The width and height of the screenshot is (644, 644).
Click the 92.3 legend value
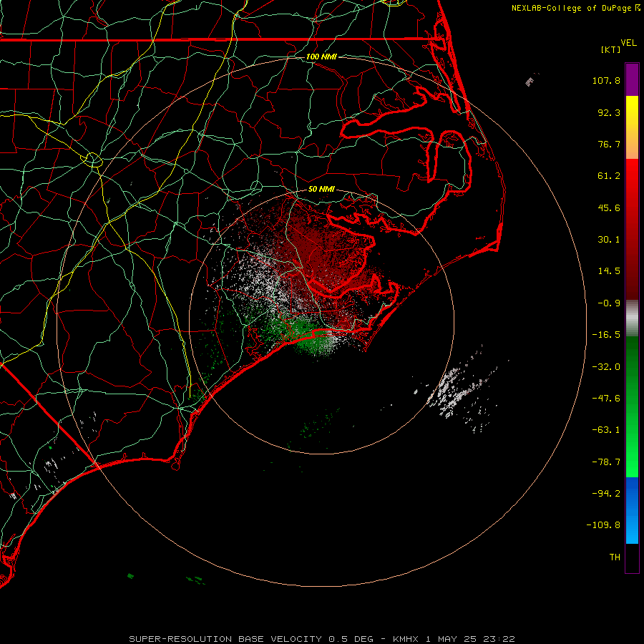[x=609, y=112]
